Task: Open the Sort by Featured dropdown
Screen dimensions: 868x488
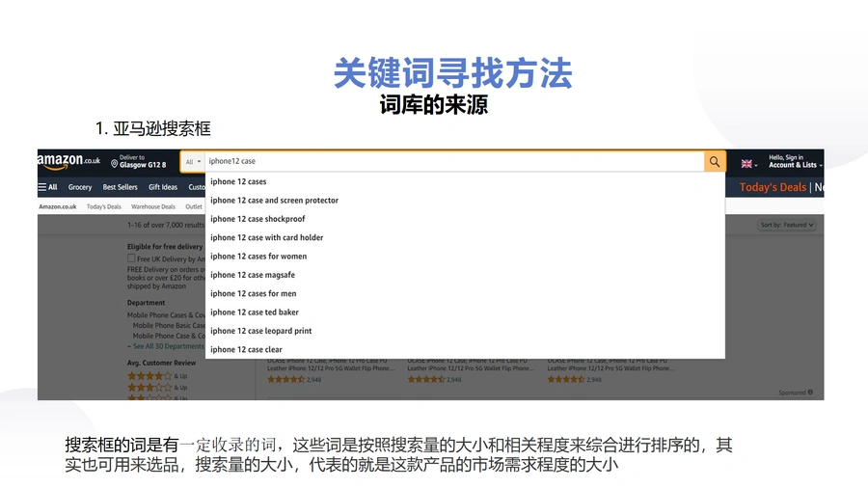Action: 787,225
